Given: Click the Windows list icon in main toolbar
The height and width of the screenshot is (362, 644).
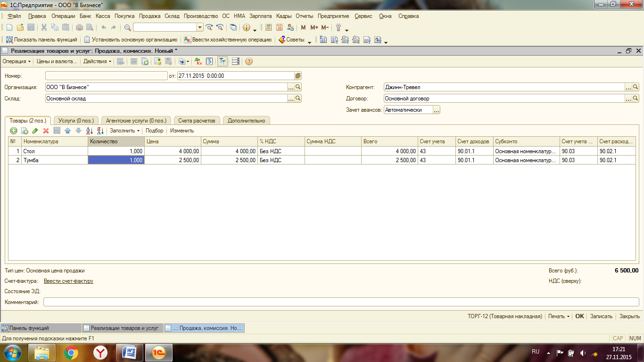Looking at the screenshot, I should (233, 27).
